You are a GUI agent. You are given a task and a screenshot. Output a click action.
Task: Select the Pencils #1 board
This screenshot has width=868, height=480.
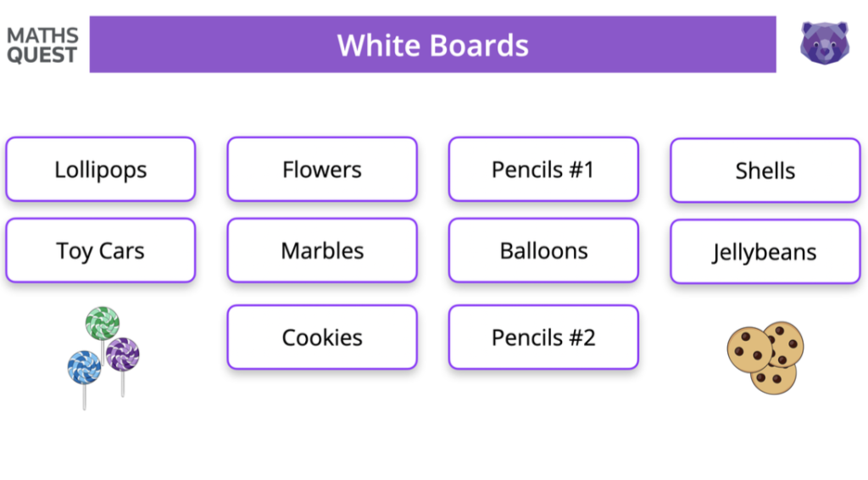(543, 170)
